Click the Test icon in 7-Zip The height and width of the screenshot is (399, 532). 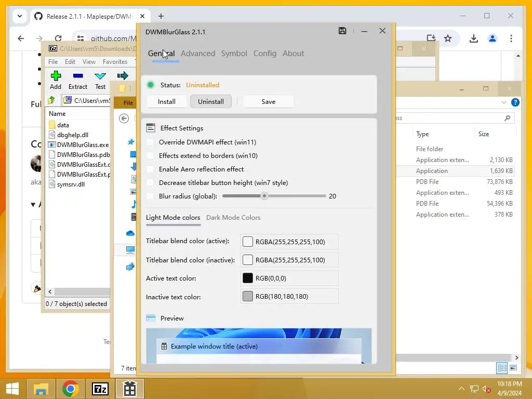tap(100, 76)
